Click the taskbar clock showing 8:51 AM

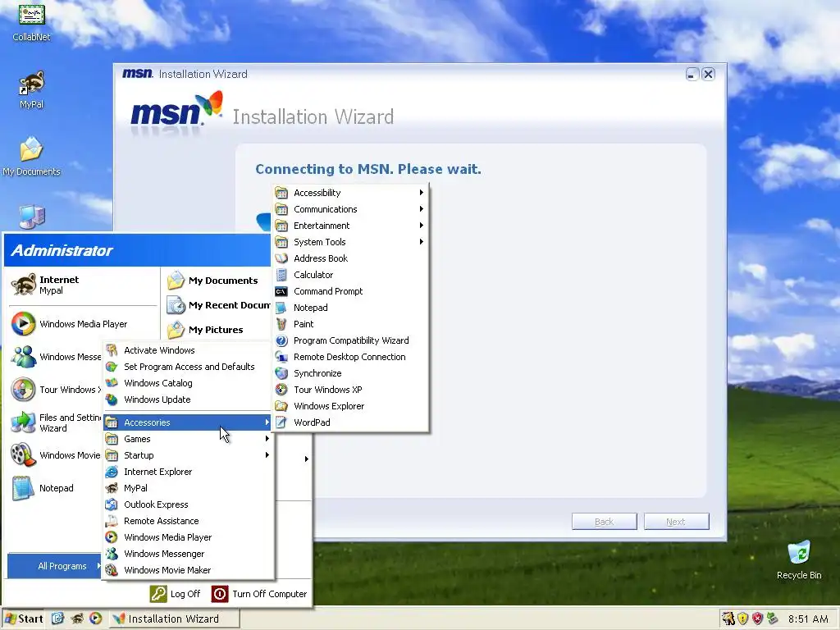[808, 619]
